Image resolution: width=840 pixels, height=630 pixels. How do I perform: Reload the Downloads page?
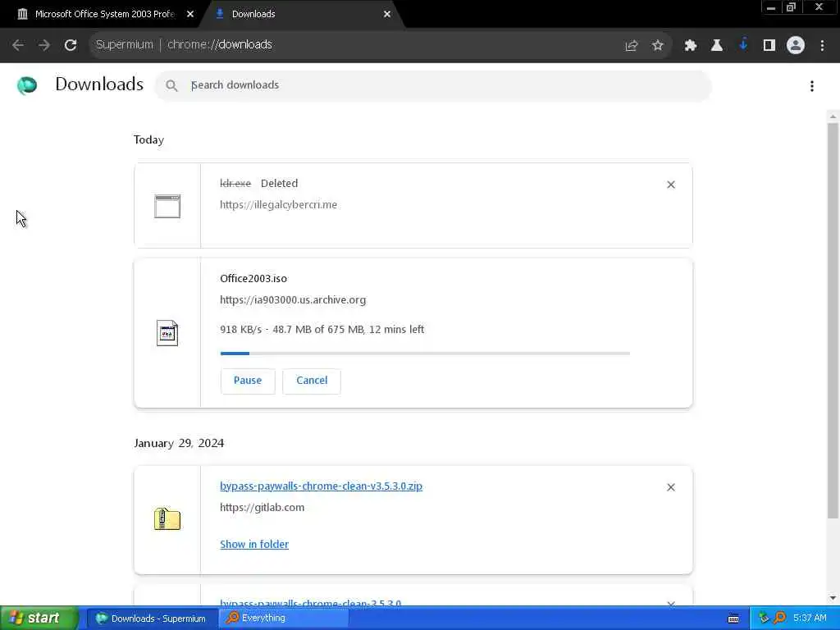click(x=71, y=45)
